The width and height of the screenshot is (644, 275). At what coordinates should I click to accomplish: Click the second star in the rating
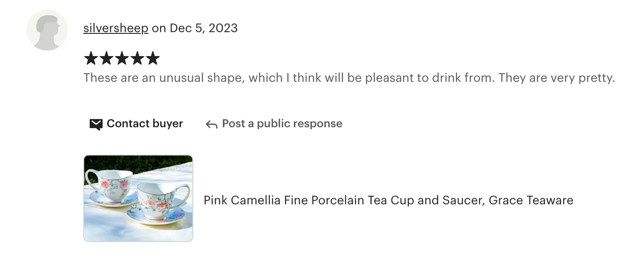point(106,58)
